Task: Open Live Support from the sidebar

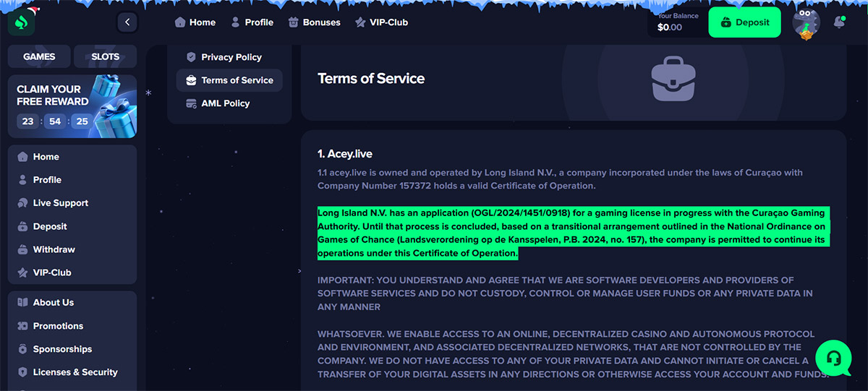Action: pyautogui.click(x=60, y=203)
